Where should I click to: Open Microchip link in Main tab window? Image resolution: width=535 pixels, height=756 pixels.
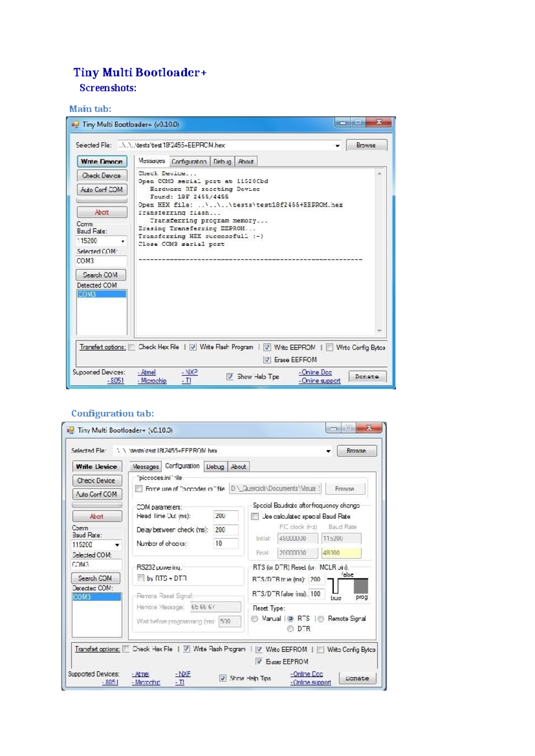point(152,381)
